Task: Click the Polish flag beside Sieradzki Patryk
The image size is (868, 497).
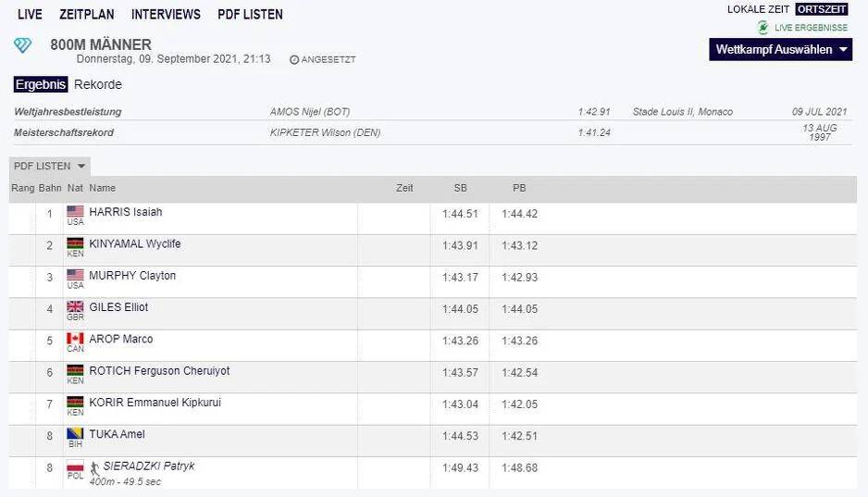Action: (75, 466)
